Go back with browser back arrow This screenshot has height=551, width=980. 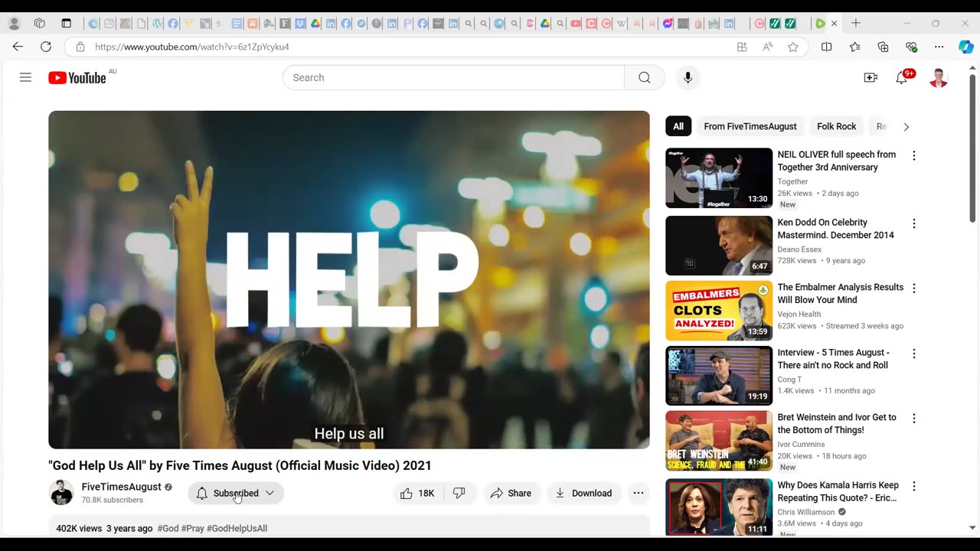tap(18, 47)
